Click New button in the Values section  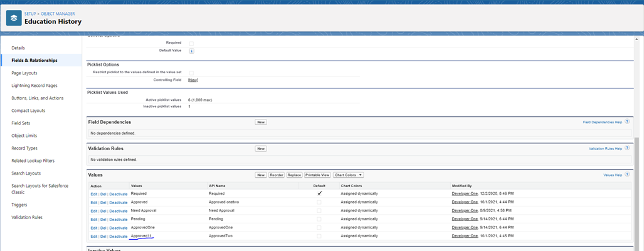(x=261, y=175)
